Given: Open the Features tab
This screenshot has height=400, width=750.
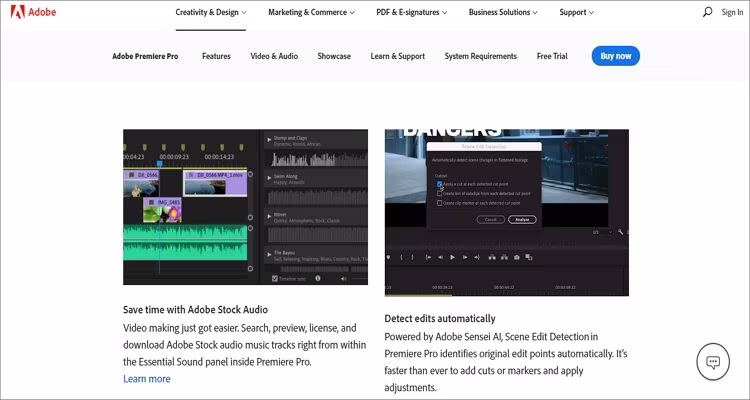Looking at the screenshot, I should pyautogui.click(x=216, y=56).
